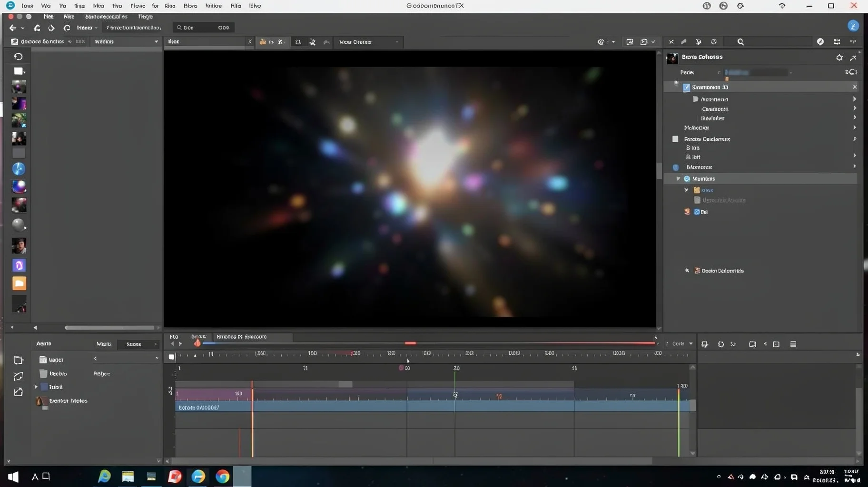This screenshot has height=487, width=868.
Task: Click the orange folder icon in left toolbar
Action: coord(19,283)
